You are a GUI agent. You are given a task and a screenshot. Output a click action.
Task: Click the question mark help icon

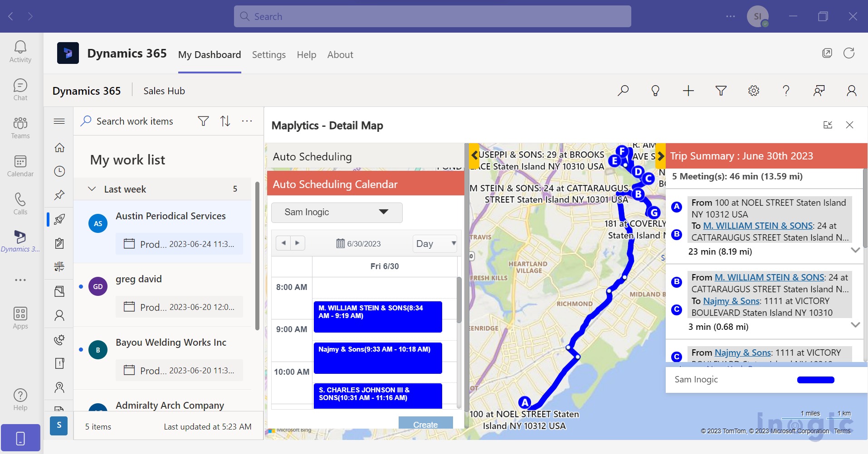pos(786,91)
